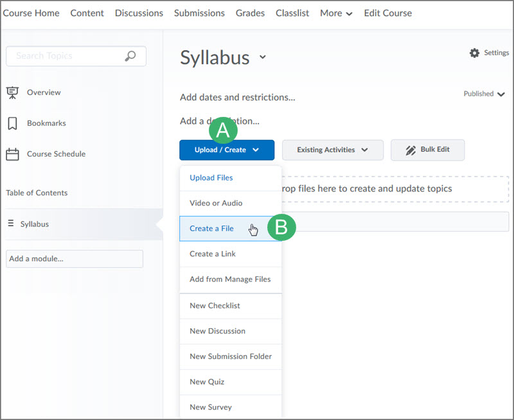Open Table of Contents
The height and width of the screenshot is (420, 514).
point(37,193)
